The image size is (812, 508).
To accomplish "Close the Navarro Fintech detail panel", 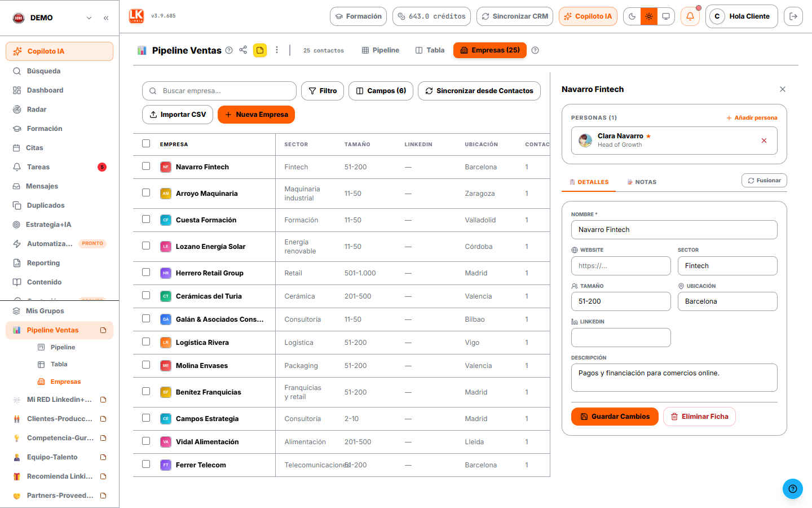I will coord(783,89).
